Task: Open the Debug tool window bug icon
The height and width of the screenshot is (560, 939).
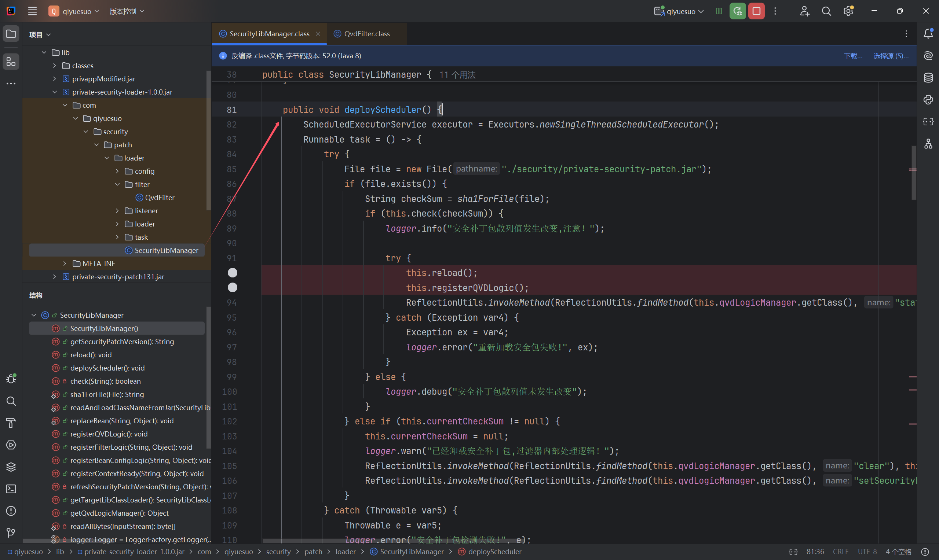Action: [x=11, y=379]
